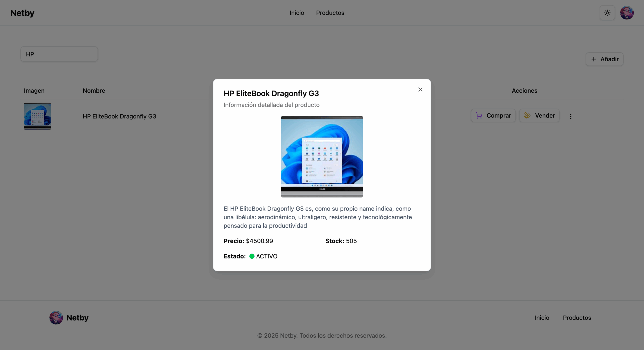644x350 pixels.
Task: Click the Vender button with hand-coins icon
Action: [539, 116]
